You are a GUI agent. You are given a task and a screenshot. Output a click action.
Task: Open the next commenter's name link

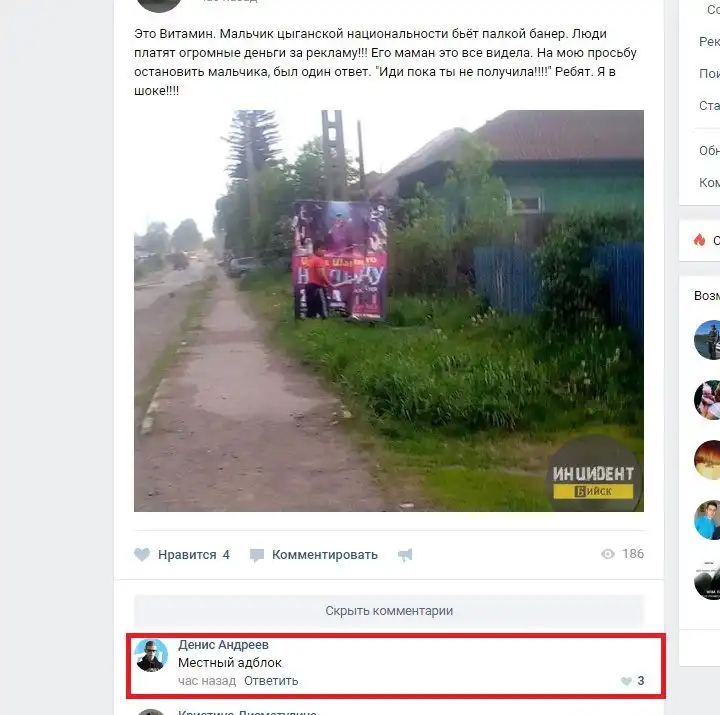pyautogui.click(x=247, y=712)
